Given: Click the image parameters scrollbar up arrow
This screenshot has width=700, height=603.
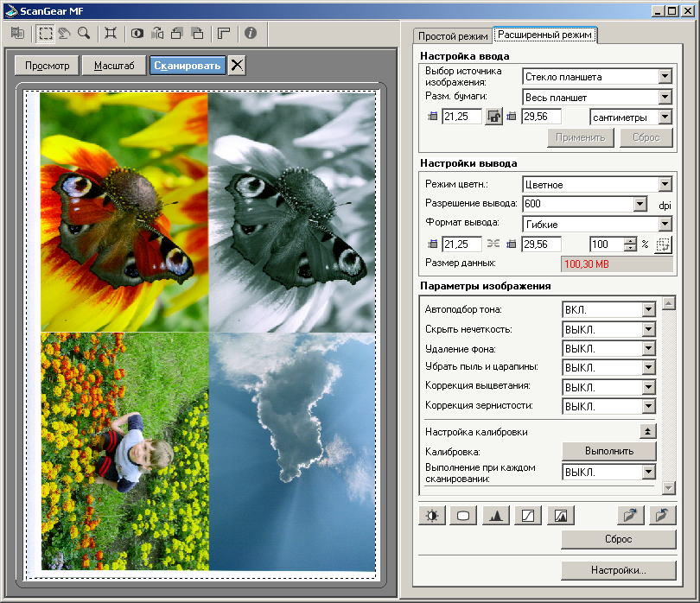Looking at the screenshot, I should pyautogui.click(x=668, y=303).
